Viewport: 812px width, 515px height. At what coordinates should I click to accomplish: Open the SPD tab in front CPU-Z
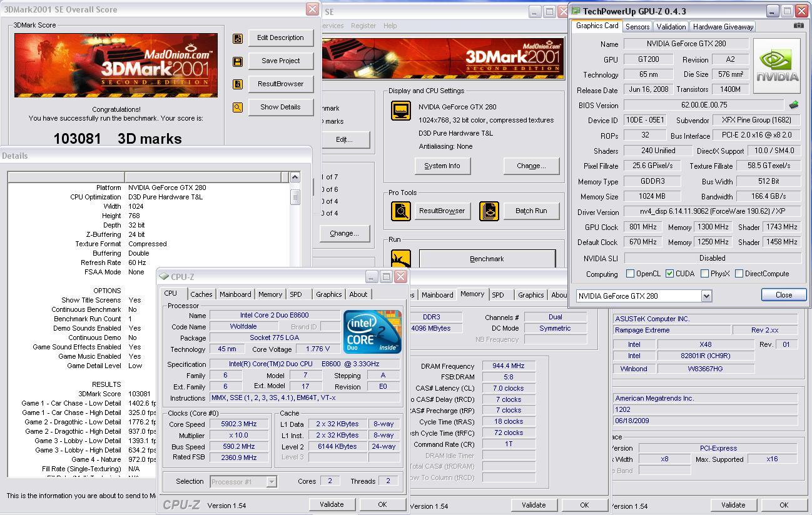click(296, 294)
